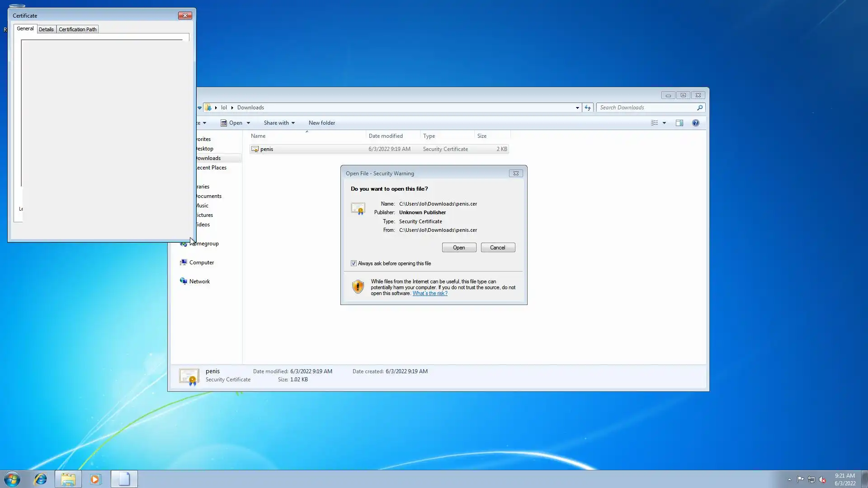Click the What's the risk link
The height and width of the screenshot is (488, 868).
click(x=429, y=293)
